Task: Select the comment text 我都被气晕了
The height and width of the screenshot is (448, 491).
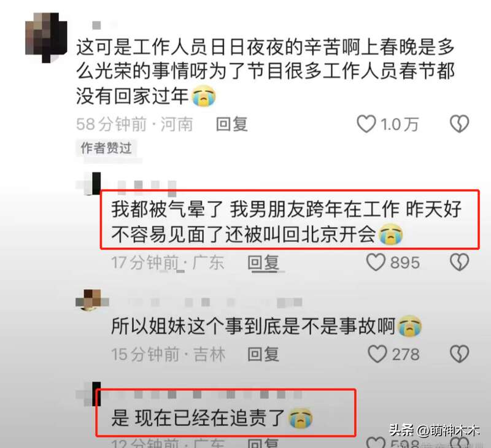Action: pyautogui.click(x=167, y=209)
